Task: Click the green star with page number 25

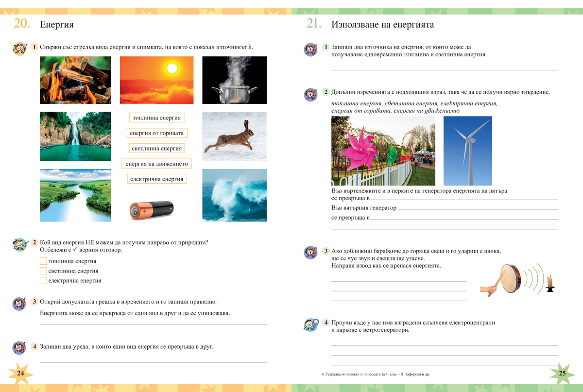Action: tap(563, 372)
